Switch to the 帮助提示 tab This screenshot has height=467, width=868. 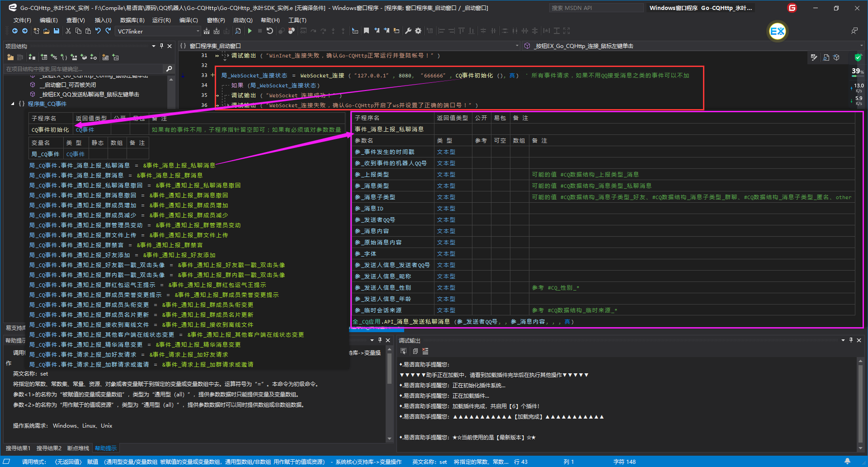click(106, 448)
